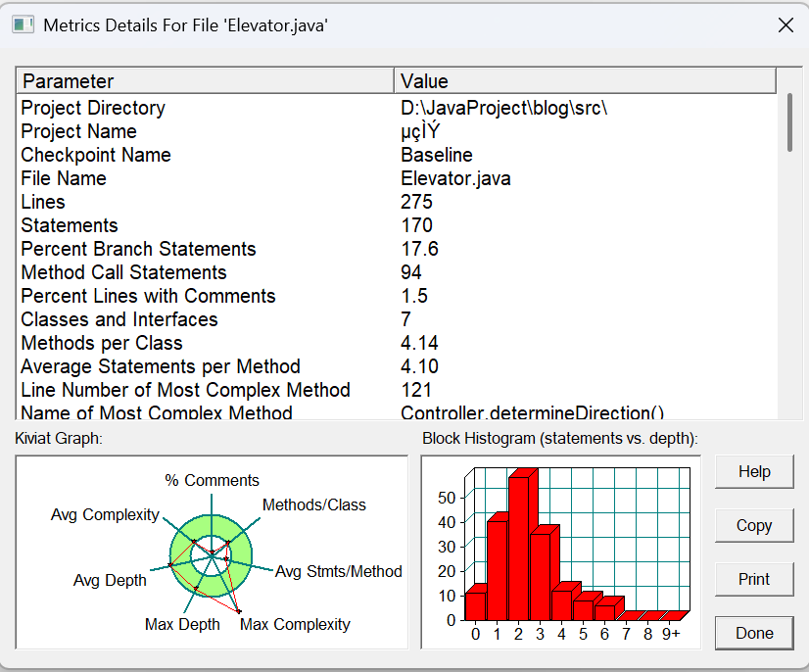The image size is (809, 672).
Task: Select Percent Lines with Comments row
Action: [397, 296]
